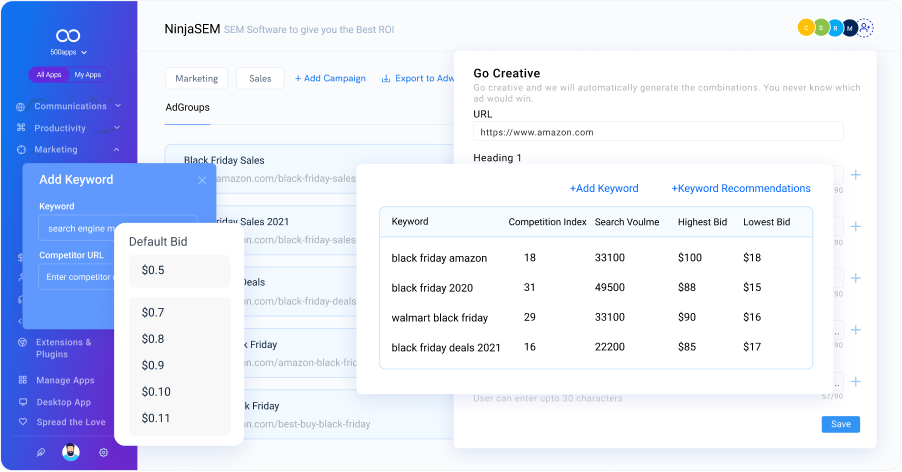The height and width of the screenshot is (472, 902).
Task: Open the 500apps account dropdown
Action: [69, 52]
